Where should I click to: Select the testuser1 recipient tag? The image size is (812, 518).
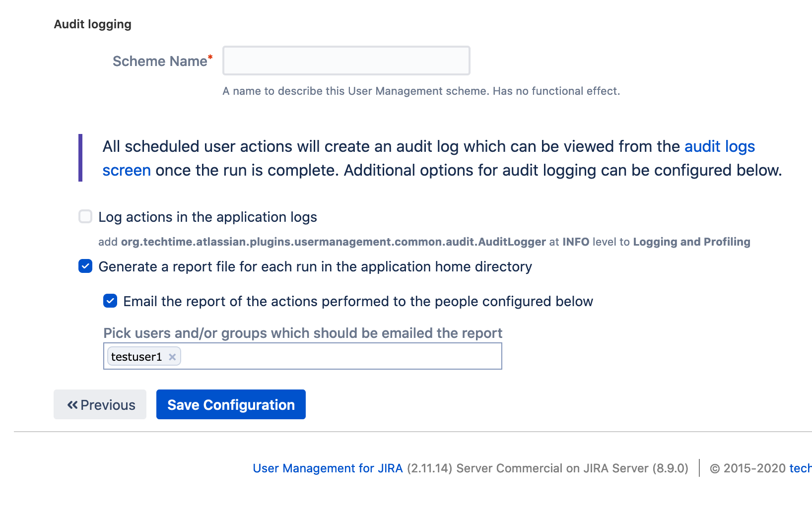point(136,357)
